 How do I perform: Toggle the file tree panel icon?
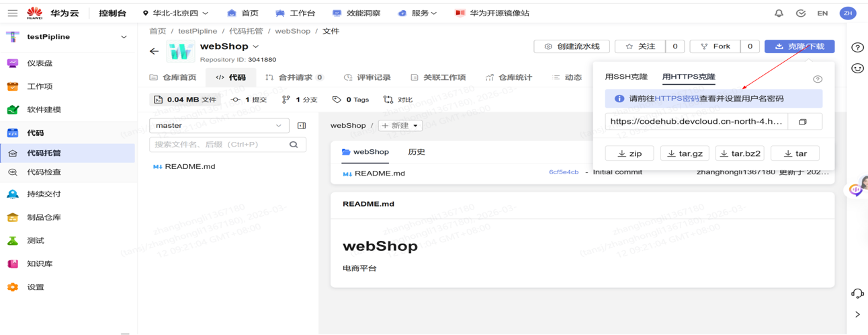pos(302,126)
